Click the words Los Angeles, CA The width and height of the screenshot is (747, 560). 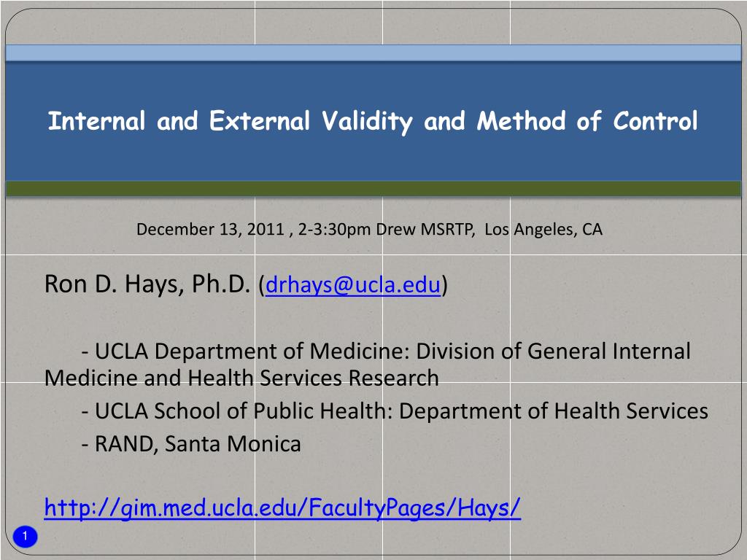pos(543,230)
